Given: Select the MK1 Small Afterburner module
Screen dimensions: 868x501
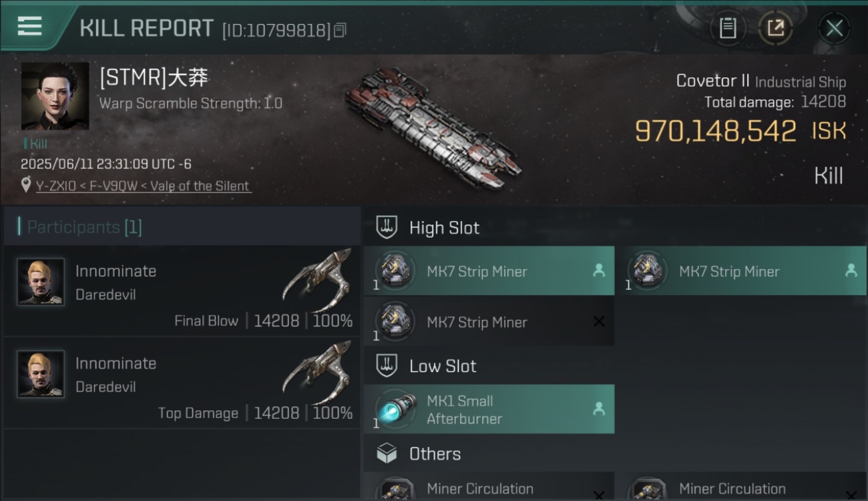Looking at the screenshot, I should click(x=489, y=409).
